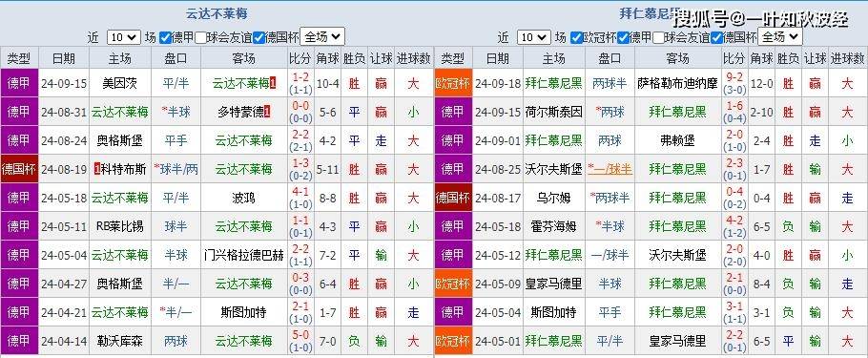Click corner count 10-4 cell
Screen dimensions: 868x358
click(x=328, y=84)
